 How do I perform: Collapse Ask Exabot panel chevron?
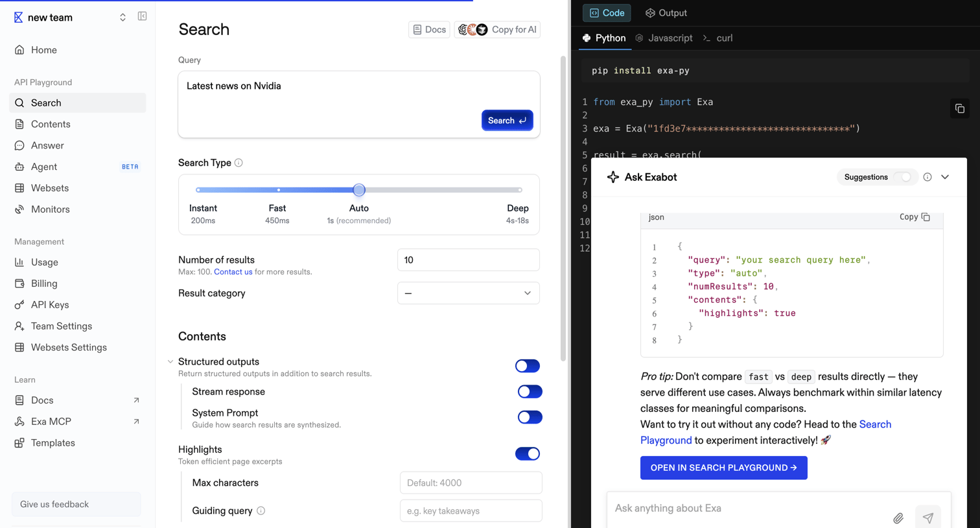coord(945,177)
